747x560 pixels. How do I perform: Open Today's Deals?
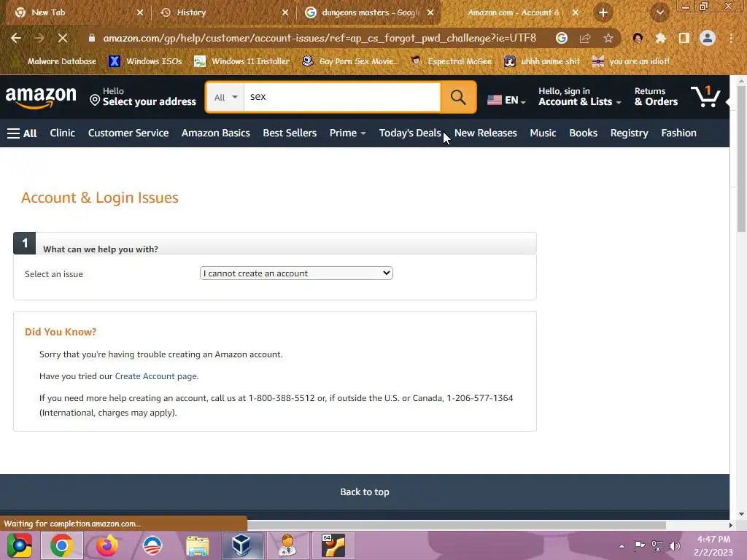[410, 133]
